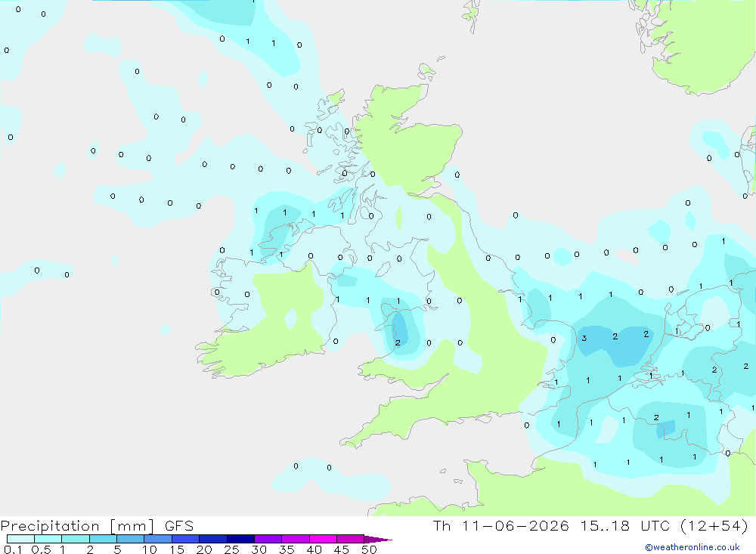This screenshot has width=756, height=554.
Task: Click the '10' legend scale label
Action: [x=150, y=549]
